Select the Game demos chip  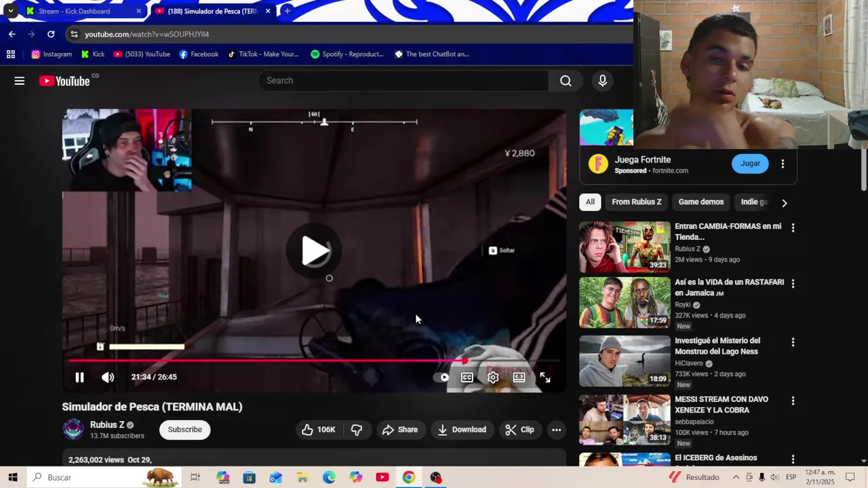[701, 202]
